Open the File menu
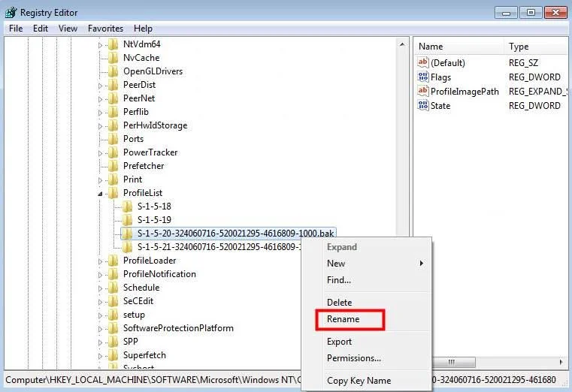The height and width of the screenshot is (392, 572). [x=16, y=29]
